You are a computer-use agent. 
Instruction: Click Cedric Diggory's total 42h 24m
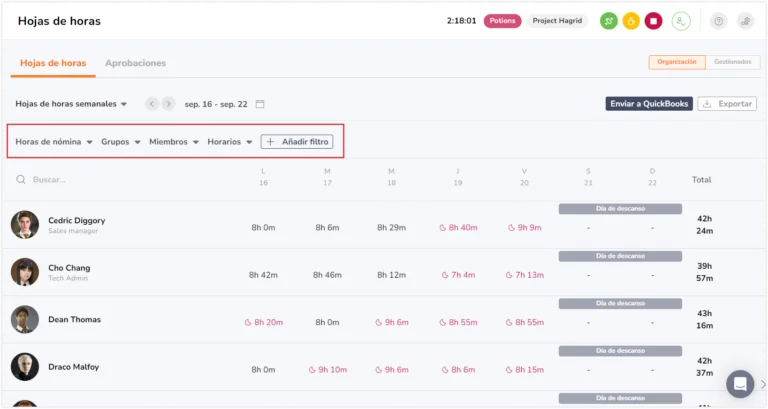tap(704, 225)
